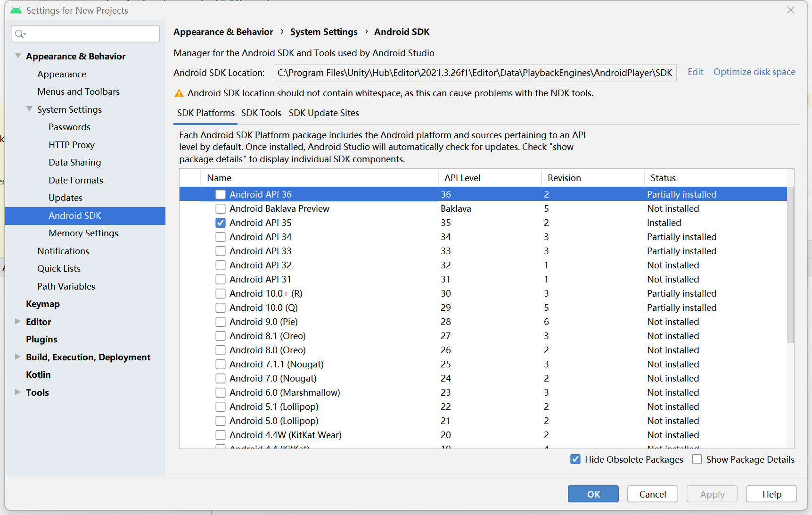This screenshot has width=812, height=515.
Task: Check the Android 9.0 (Pie) checkbox
Action: click(221, 322)
